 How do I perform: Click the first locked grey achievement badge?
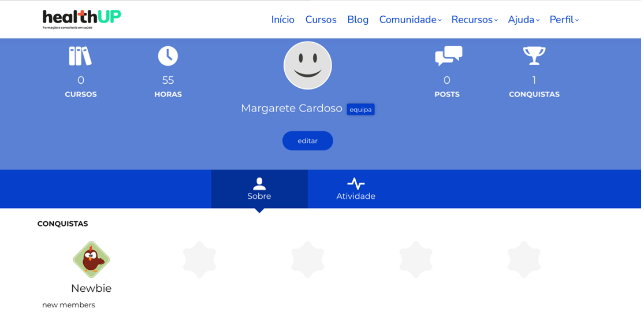(x=200, y=260)
